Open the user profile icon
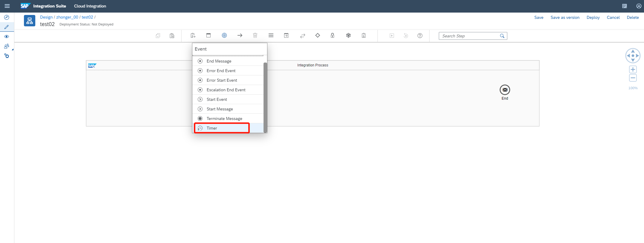644x243 pixels. point(639,6)
